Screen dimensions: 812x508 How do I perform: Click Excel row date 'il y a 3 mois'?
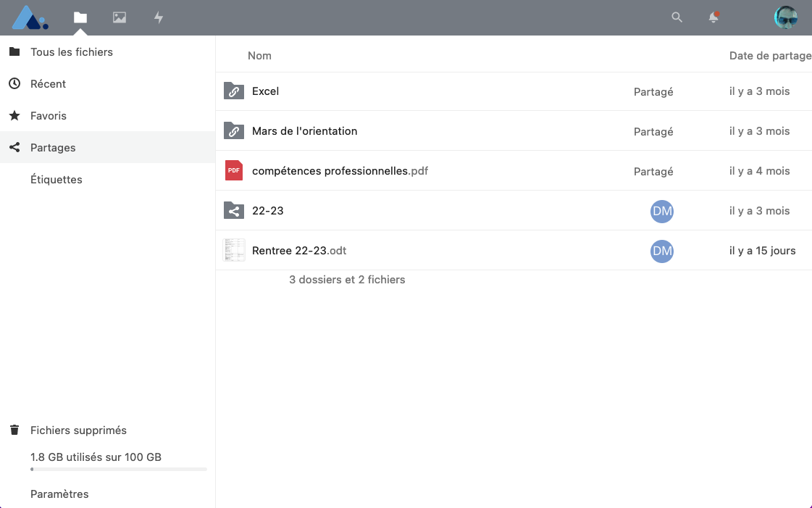(759, 91)
